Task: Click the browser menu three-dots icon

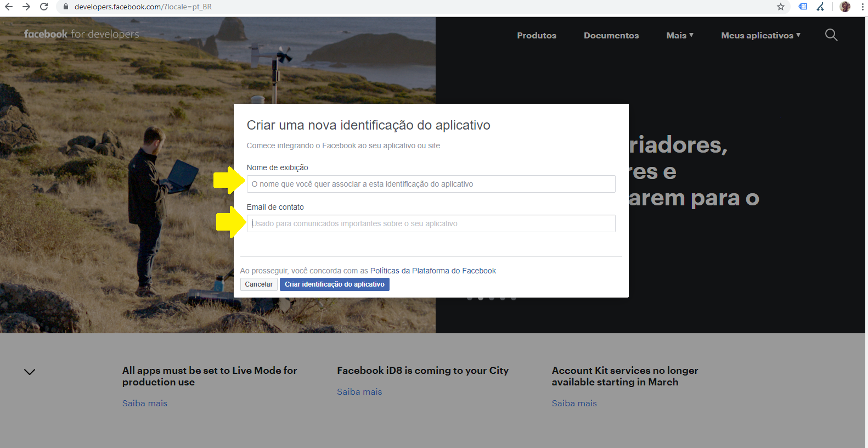Action: pos(863,7)
